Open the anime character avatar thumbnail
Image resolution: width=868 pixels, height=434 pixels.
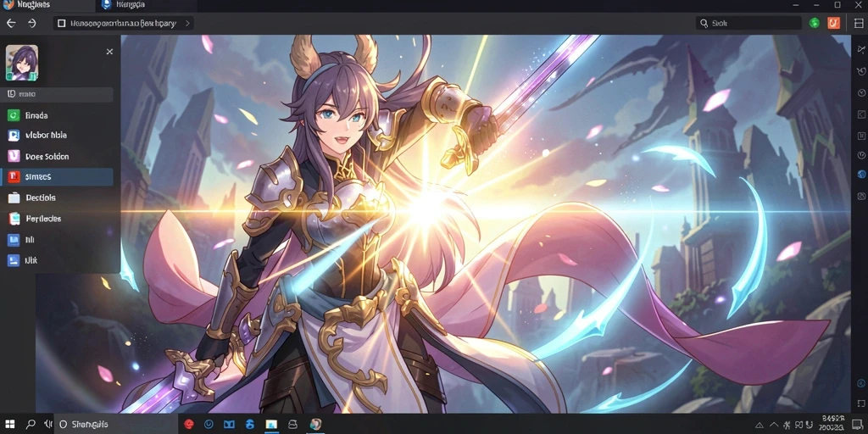[21, 63]
